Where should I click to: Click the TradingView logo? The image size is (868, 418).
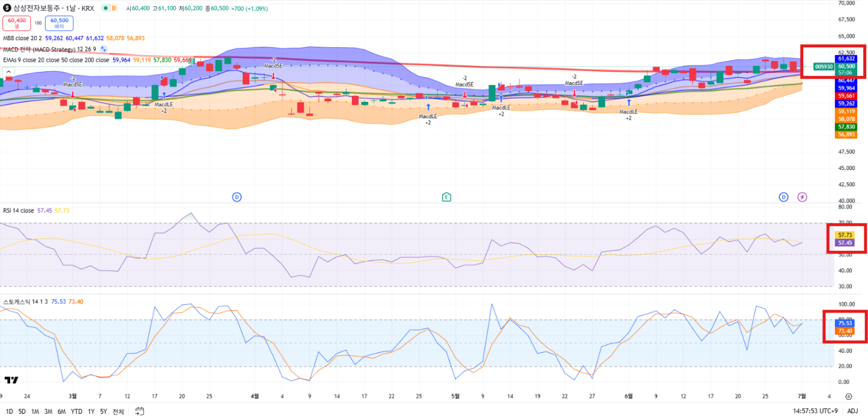pyautogui.click(x=11, y=380)
